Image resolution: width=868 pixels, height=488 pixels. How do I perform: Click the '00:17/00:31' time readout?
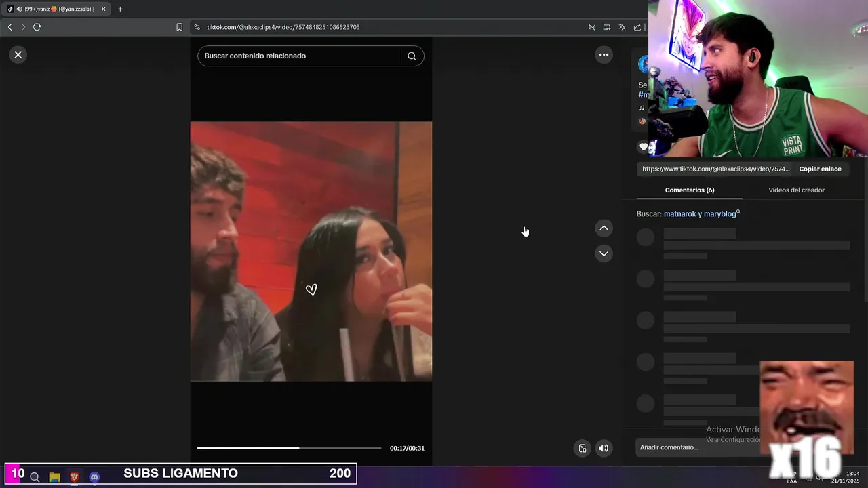click(407, 448)
